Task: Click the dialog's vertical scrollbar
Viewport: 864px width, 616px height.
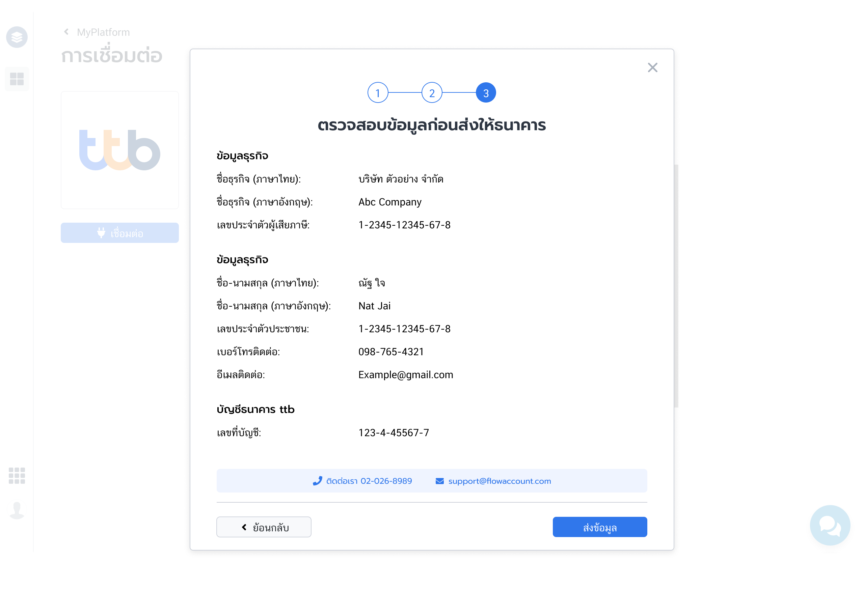Action: (676, 286)
